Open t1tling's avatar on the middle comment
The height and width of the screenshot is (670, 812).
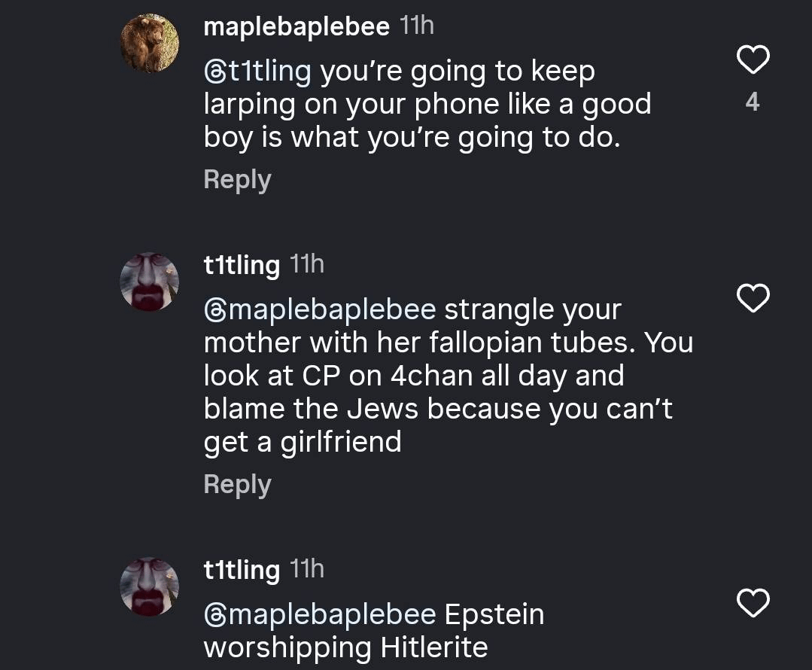(151, 282)
